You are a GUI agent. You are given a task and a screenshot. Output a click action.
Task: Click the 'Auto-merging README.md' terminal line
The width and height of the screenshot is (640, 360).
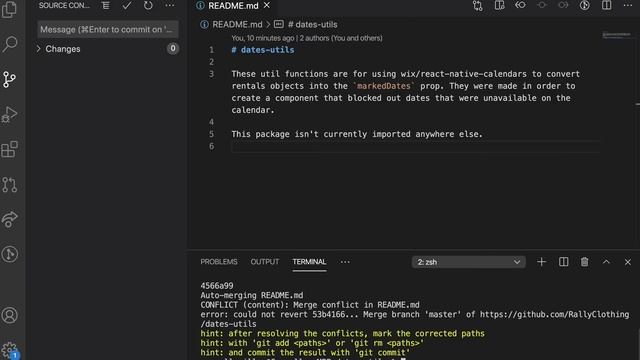point(251,295)
